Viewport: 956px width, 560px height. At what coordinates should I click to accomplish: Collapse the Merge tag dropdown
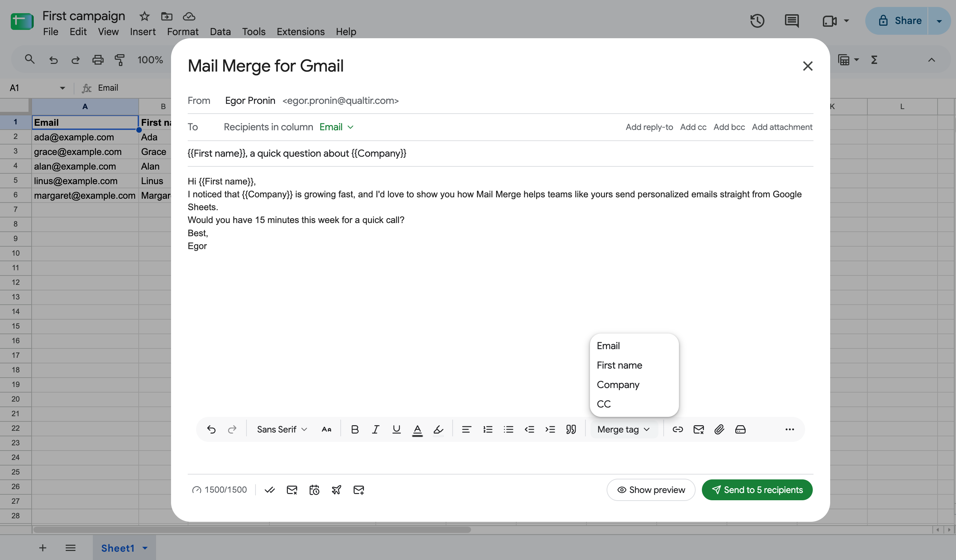point(624,429)
